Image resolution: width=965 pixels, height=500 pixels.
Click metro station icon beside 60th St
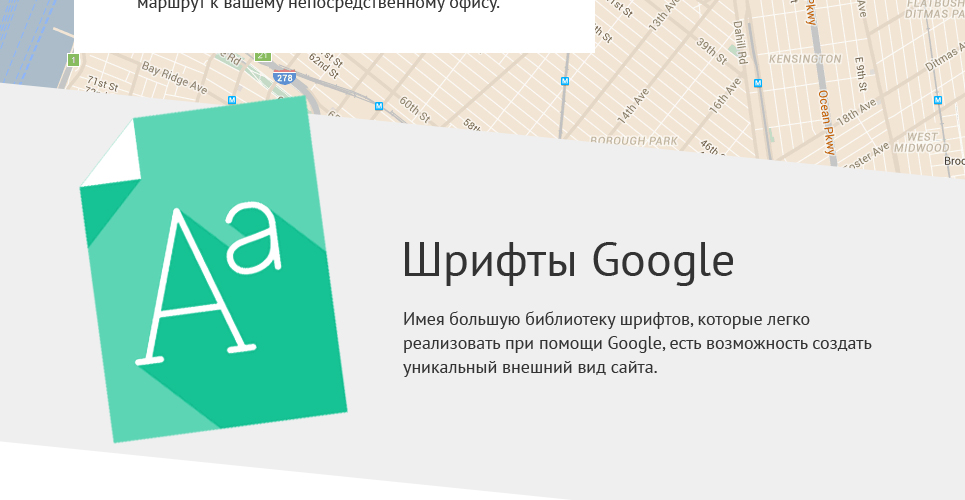[x=379, y=106]
